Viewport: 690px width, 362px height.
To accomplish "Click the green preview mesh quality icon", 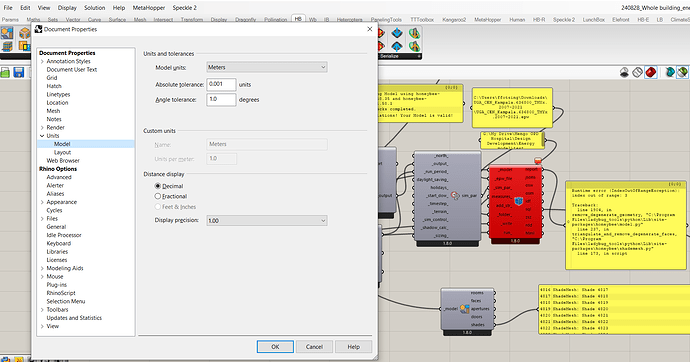I will 683,73.
